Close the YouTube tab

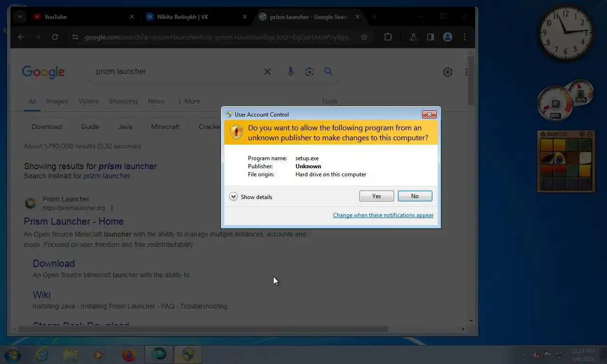(x=132, y=17)
